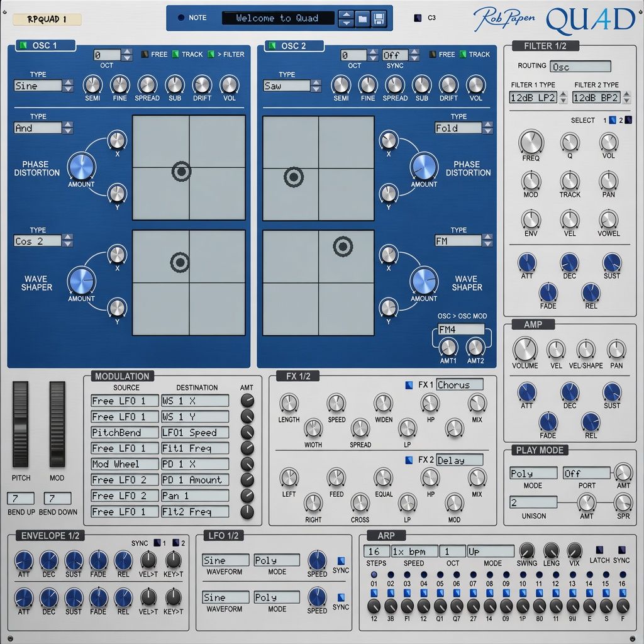644x644 pixels.
Task: Click the save preset floppy disk icon
Action: [379, 18]
